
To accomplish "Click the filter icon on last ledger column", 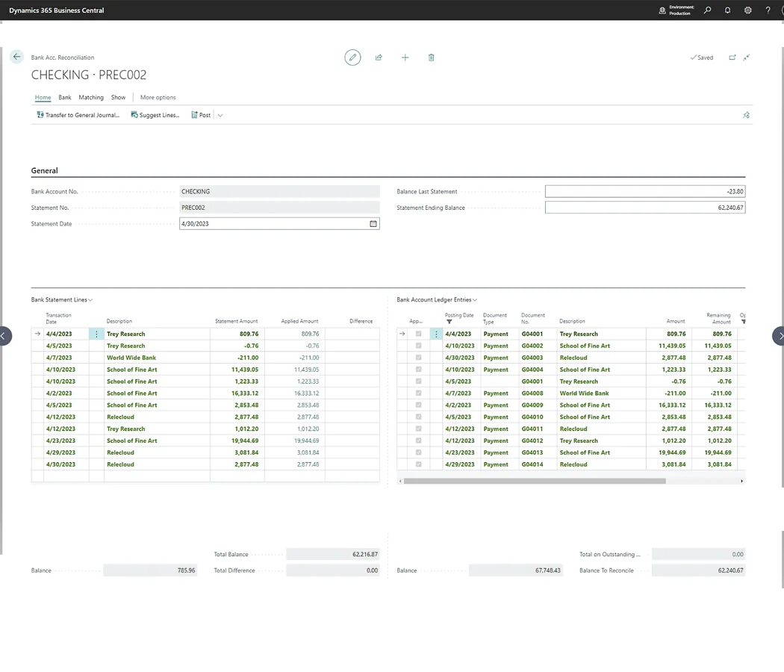I will pos(744,322).
